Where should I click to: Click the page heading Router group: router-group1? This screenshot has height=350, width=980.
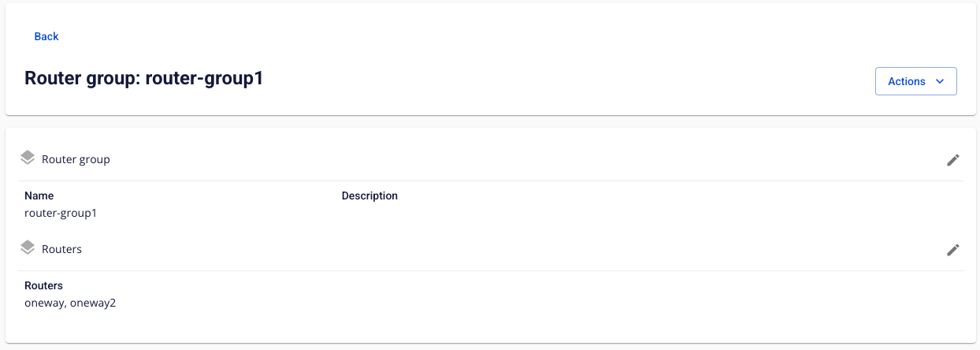pos(143,78)
